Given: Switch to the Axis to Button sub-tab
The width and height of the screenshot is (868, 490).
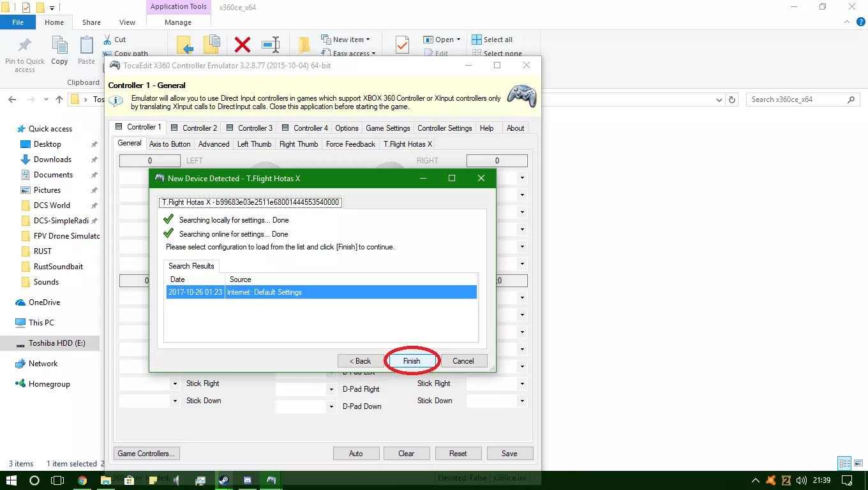Looking at the screenshot, I should pyautogui.click(x=170, y=144).
